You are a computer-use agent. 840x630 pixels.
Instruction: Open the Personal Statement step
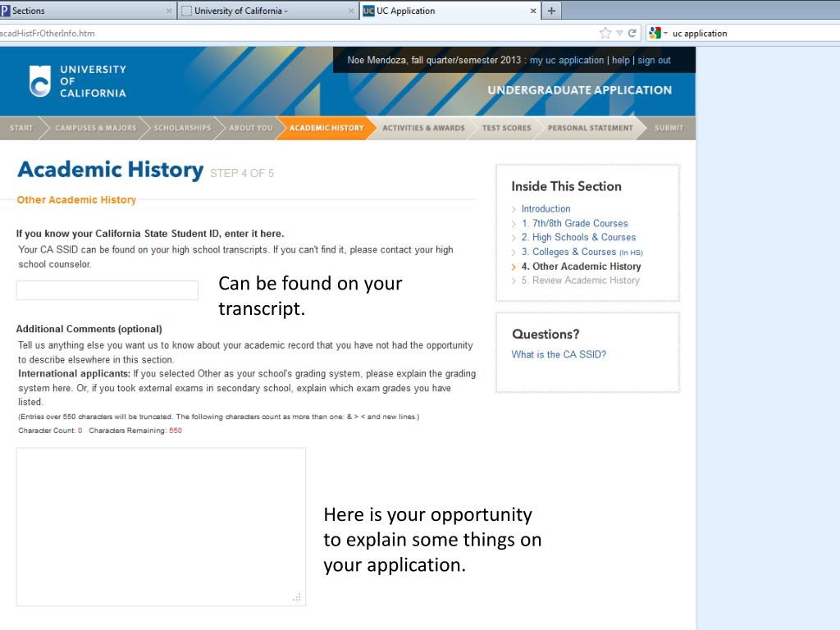590,128
